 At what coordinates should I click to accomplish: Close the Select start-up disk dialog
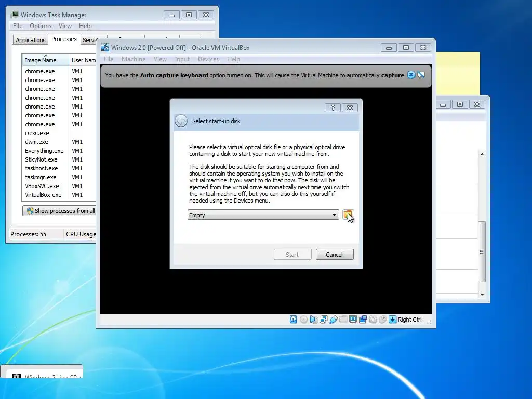click(350, 108)
